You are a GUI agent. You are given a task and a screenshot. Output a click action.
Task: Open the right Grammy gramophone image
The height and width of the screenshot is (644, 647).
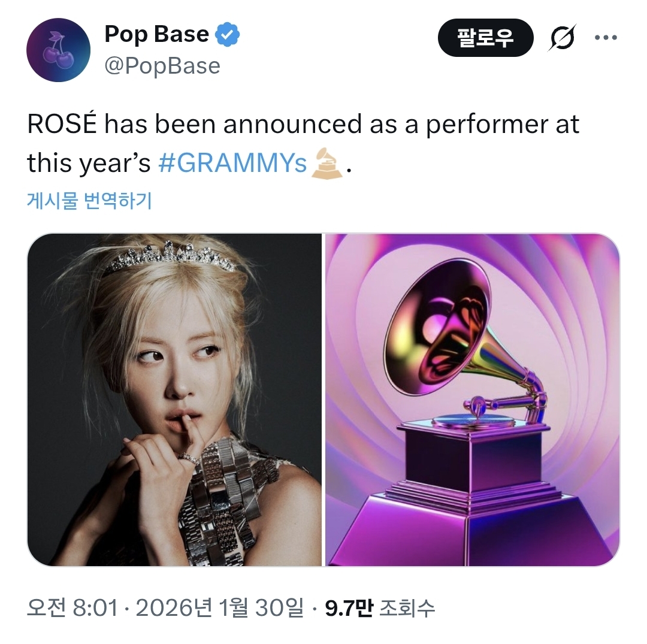[472, 400]
